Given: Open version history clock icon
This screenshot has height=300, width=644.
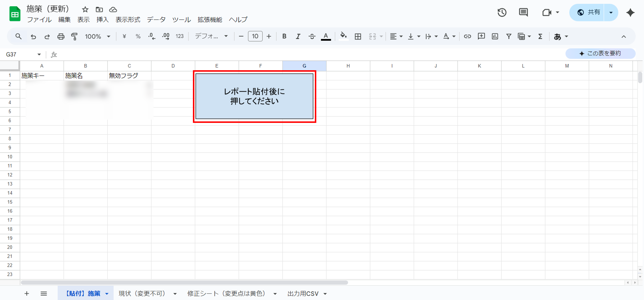Looking at the screenshot, I should (x=502, y=12).
